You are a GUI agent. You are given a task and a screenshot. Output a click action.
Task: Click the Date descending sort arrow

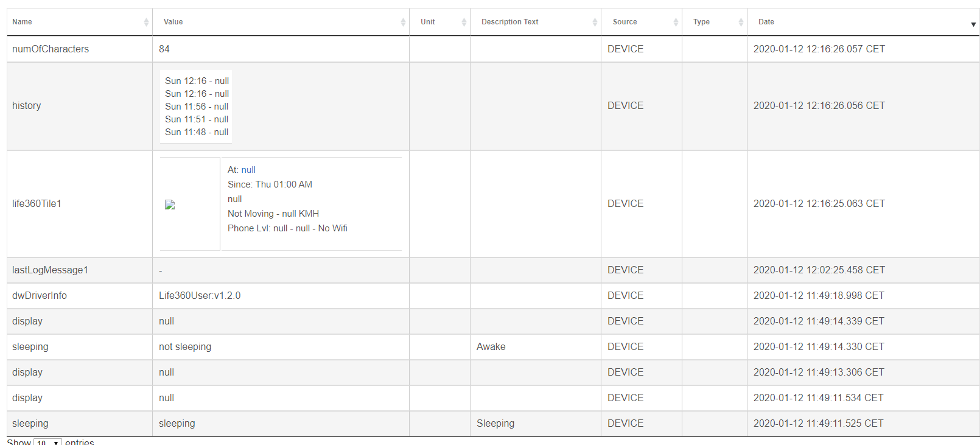pyautogui.click(x=973, y=24)
